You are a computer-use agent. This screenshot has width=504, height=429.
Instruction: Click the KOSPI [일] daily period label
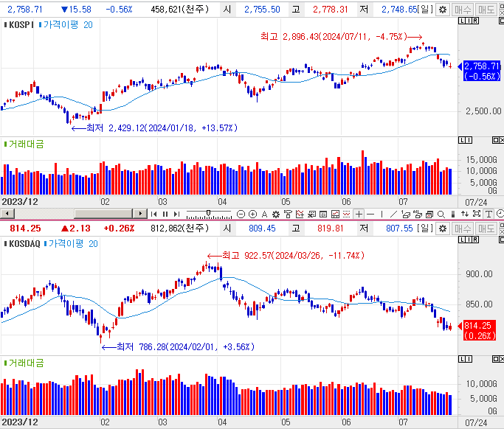coord(425,10)
